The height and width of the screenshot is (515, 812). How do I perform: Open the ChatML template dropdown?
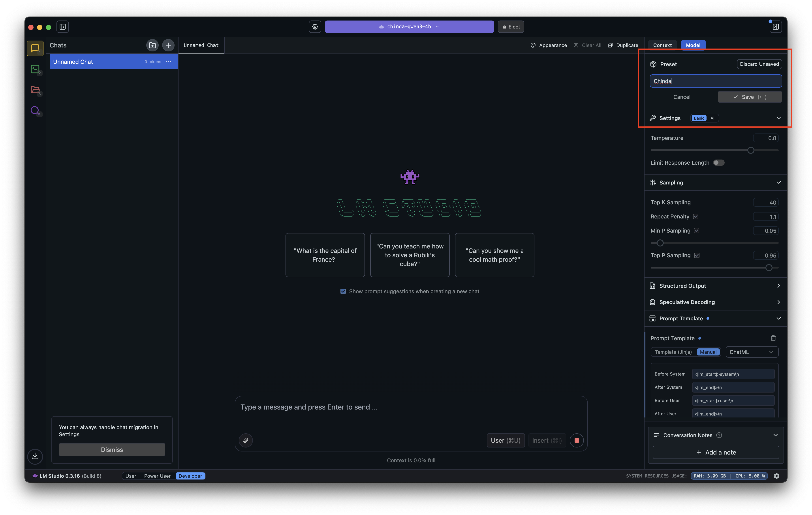click(x=751, y=352)
